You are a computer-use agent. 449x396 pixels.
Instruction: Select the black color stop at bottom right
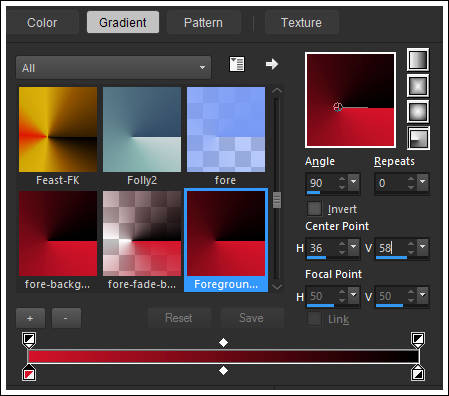(x=418, y=372)
